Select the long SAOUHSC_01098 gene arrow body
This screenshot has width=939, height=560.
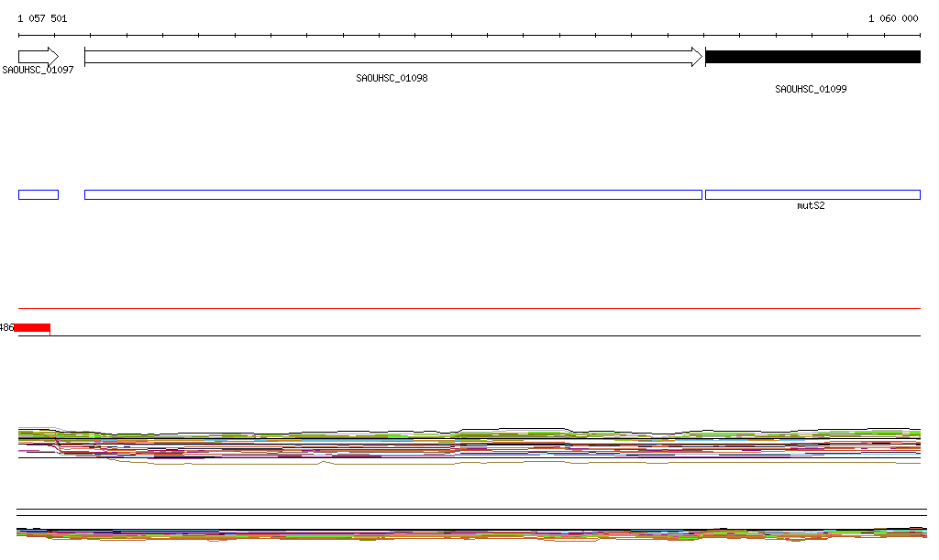385,57
